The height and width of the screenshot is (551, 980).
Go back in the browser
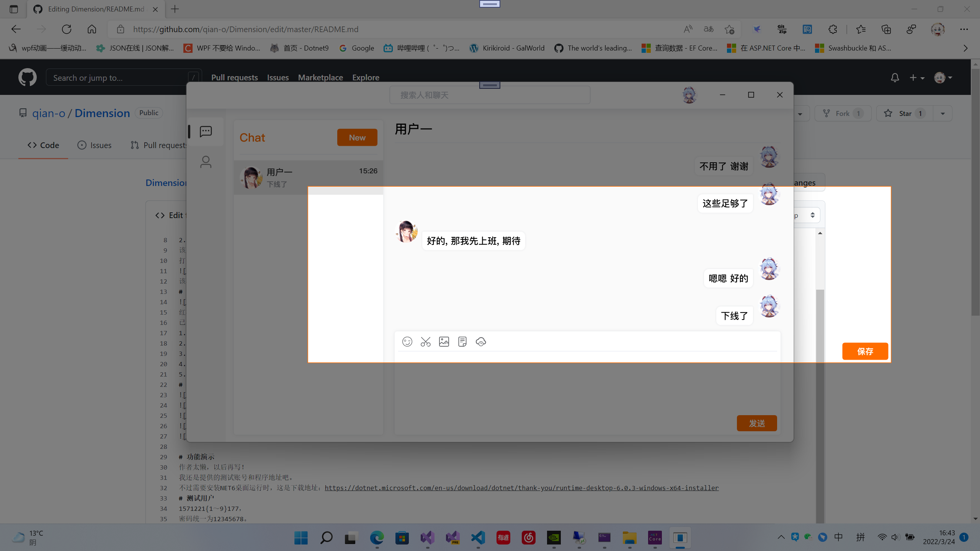click(16, 29)
